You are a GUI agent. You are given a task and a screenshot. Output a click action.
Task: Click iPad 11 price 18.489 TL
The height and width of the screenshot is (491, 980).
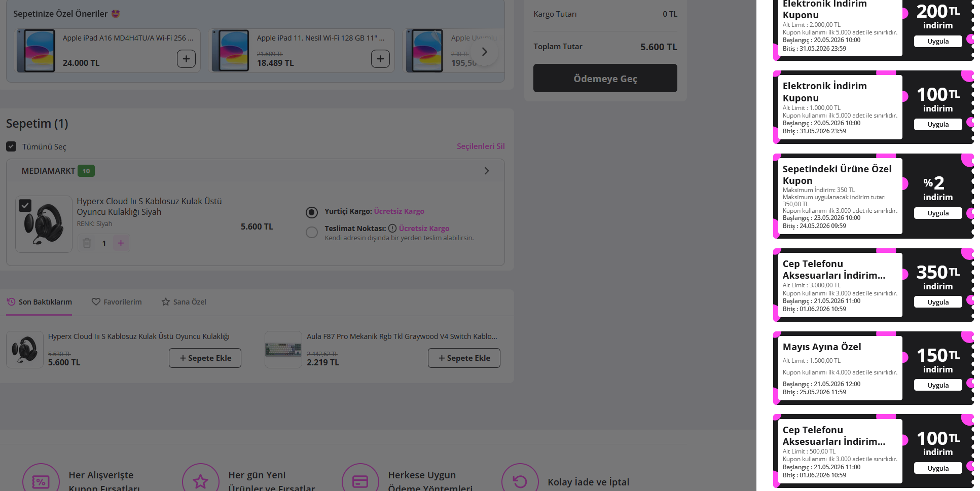[275, 63]
